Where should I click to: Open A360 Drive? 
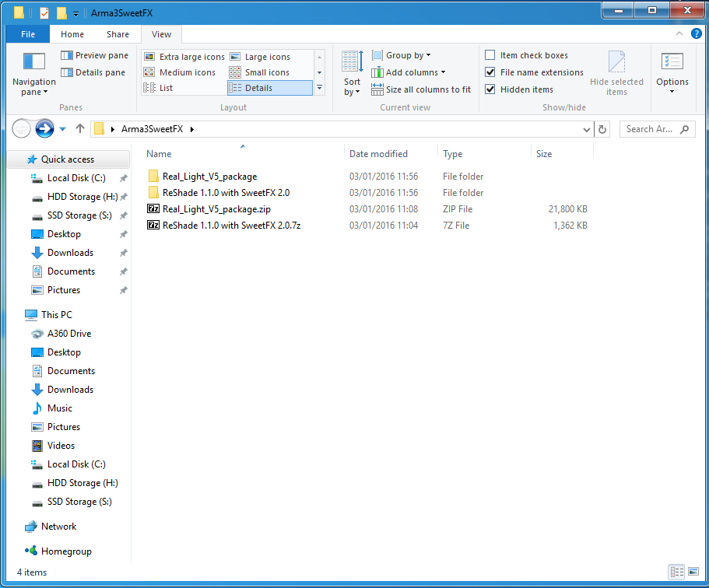click(x=69, y=334)
